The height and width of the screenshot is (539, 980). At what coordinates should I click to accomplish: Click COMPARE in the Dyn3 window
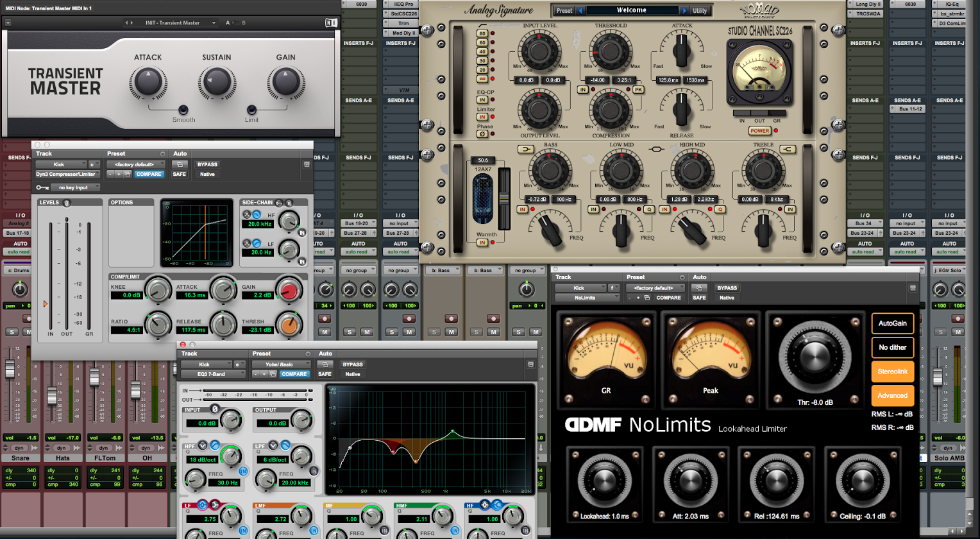pyautogui.click(x=149, y=174)
